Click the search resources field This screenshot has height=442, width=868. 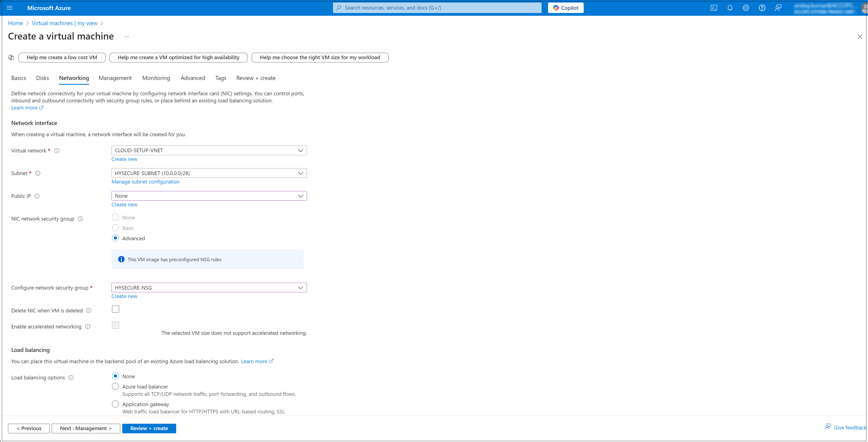pyautogui.click(x=437, y=8)
